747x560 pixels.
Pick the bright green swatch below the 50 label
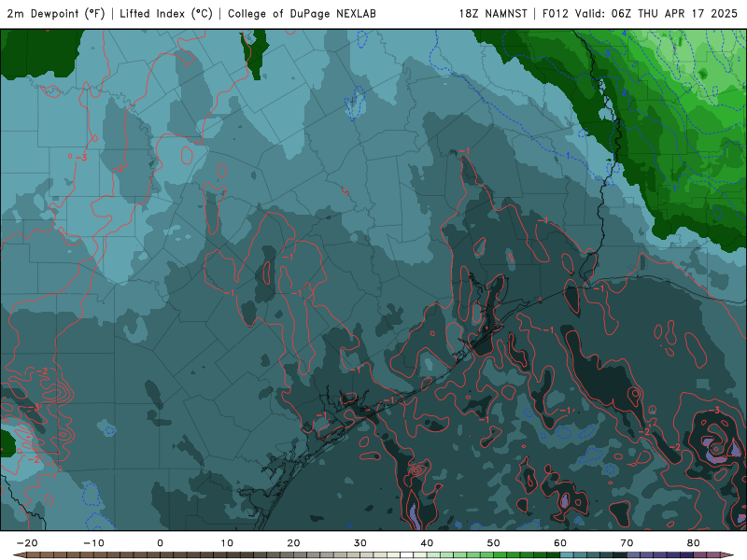tap(500, 555)
